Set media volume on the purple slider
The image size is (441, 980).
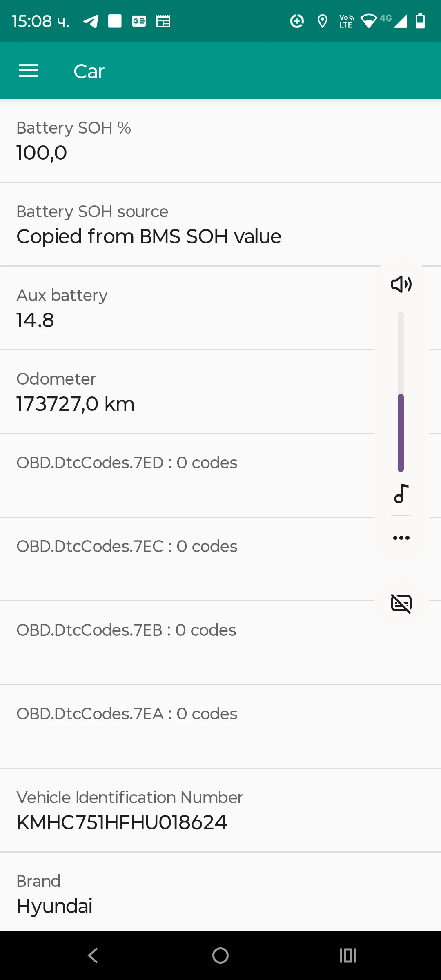point(401,433)
